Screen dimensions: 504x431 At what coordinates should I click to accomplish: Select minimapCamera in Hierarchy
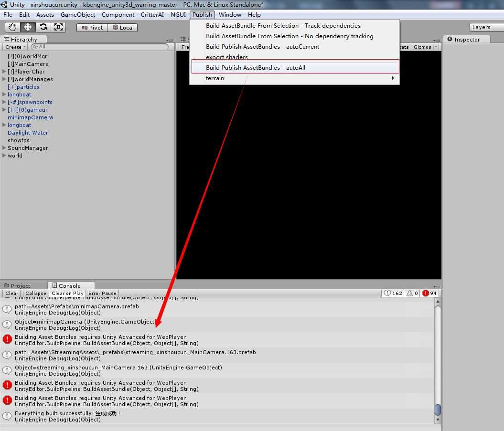(30, 117)
